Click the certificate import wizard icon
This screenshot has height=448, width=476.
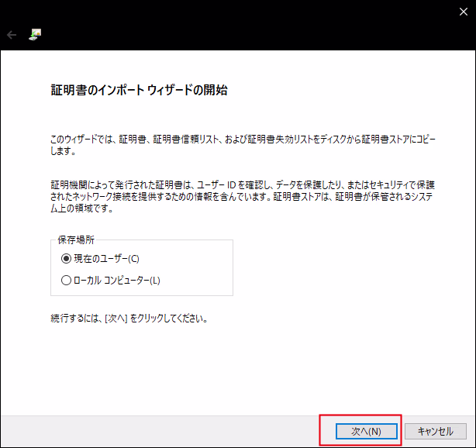pos(35,35)
